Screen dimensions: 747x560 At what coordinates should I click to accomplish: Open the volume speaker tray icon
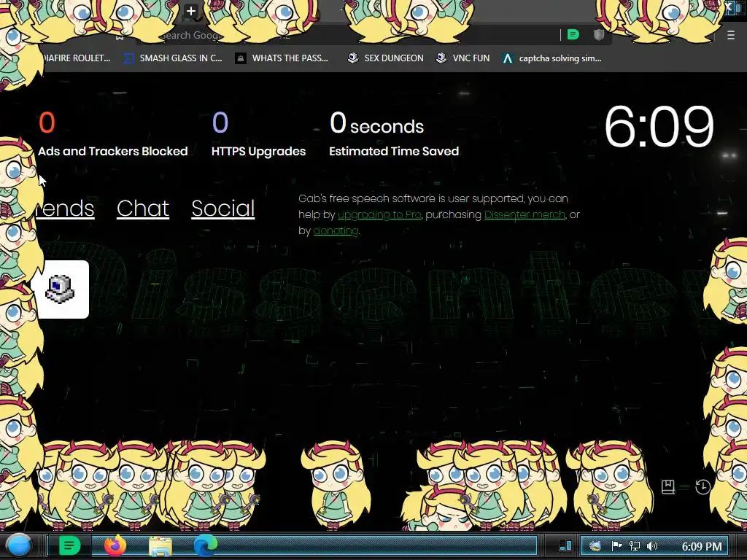652,546
